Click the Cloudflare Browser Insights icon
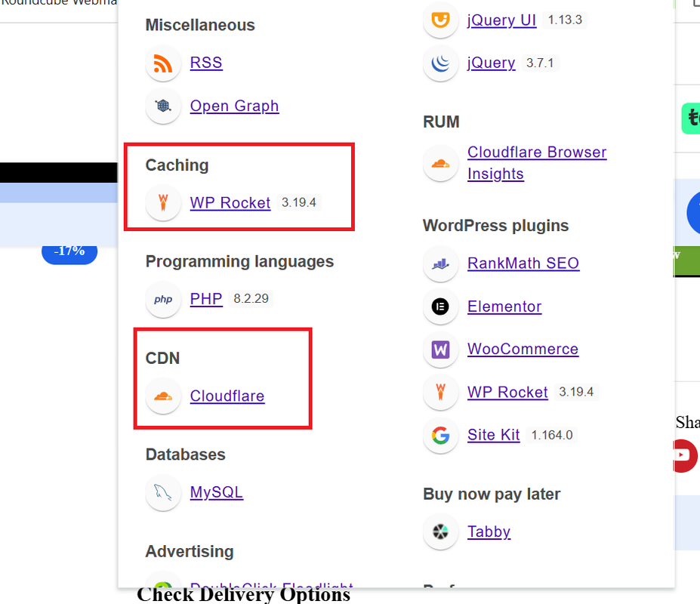Screen dimensions: 700x604 coord(441,163)
